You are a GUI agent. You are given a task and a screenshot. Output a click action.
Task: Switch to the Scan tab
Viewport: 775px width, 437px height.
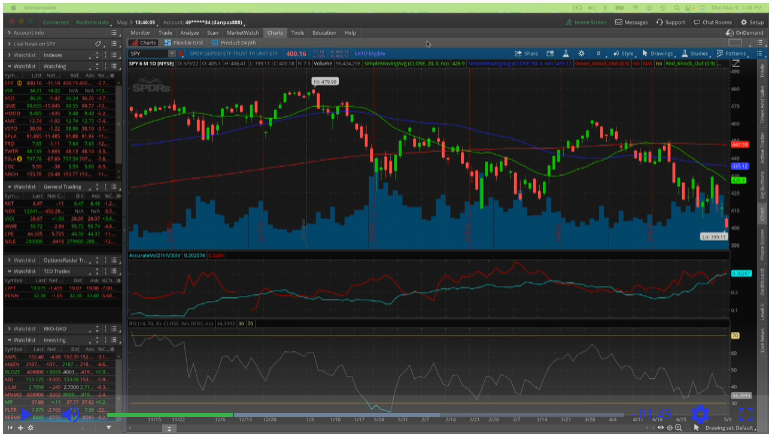pos(213,33)
